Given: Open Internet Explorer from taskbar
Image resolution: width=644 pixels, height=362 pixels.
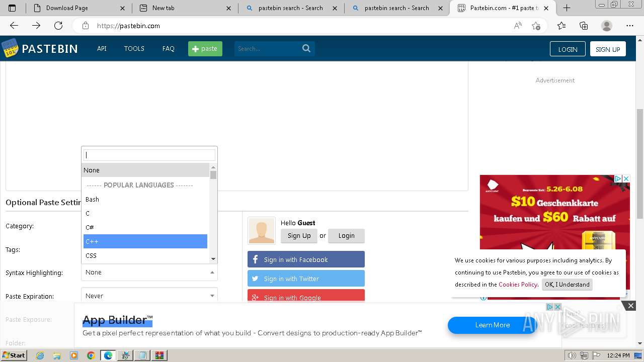Looking at the screenshot, I should (x=40, y=355).
